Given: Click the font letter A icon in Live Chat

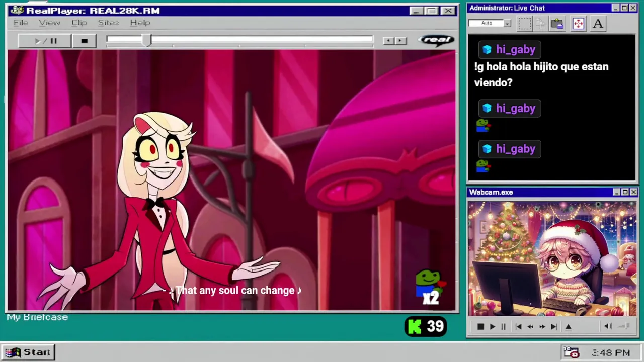Looking at the screenshot, I should (x=598, y=23).
